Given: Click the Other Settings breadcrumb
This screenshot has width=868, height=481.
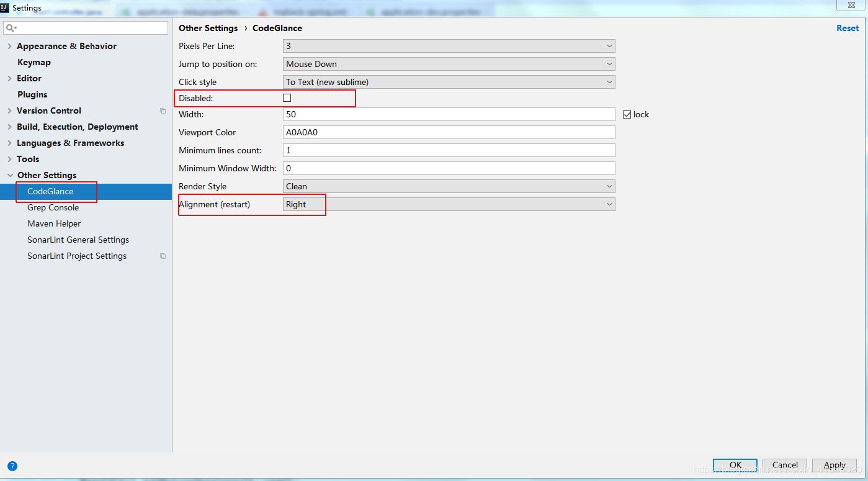Looking at the screenshot, I should tap(208, 28).
